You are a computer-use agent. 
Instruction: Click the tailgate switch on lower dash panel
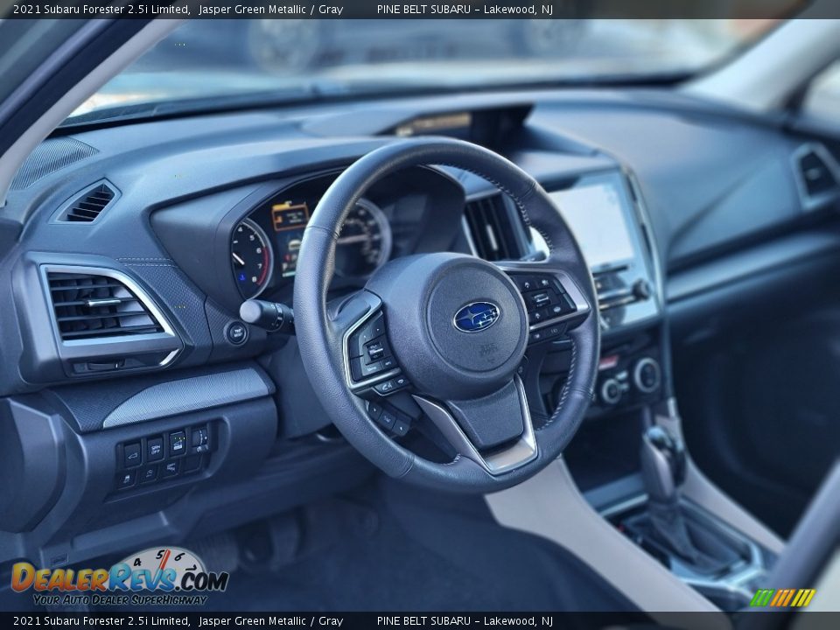coord(132,453)
